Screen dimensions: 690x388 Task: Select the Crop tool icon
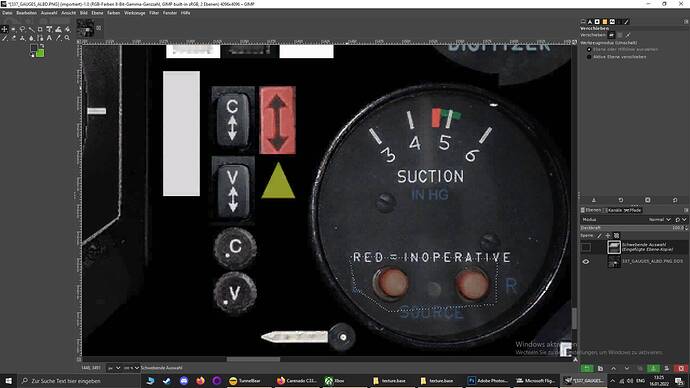coord(40,29)
